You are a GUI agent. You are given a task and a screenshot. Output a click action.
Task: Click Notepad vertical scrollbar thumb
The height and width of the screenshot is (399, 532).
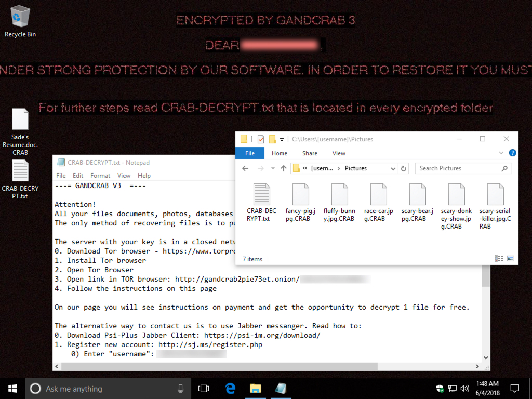pos(486,276)
